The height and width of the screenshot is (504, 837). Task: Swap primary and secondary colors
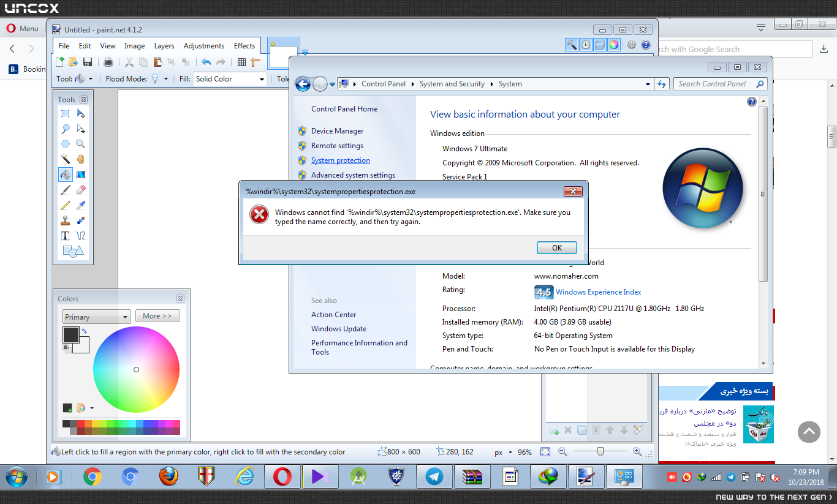pyautogui.click(x=85, y=331)
